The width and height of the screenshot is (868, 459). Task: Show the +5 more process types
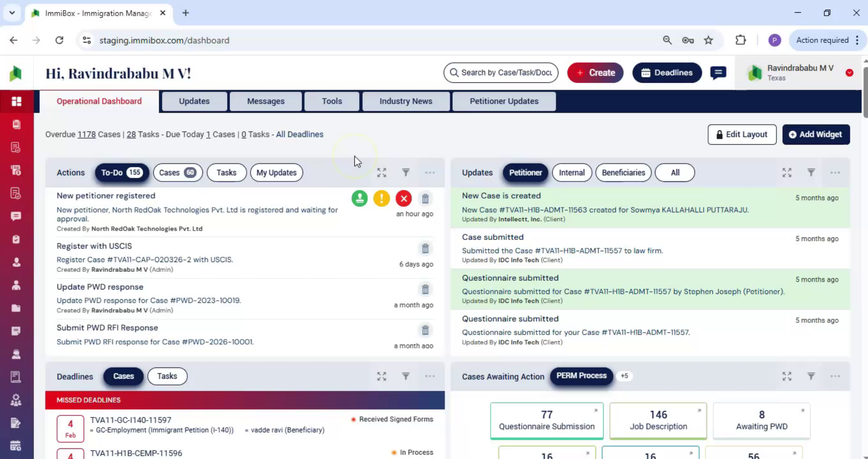click(624, 376)
